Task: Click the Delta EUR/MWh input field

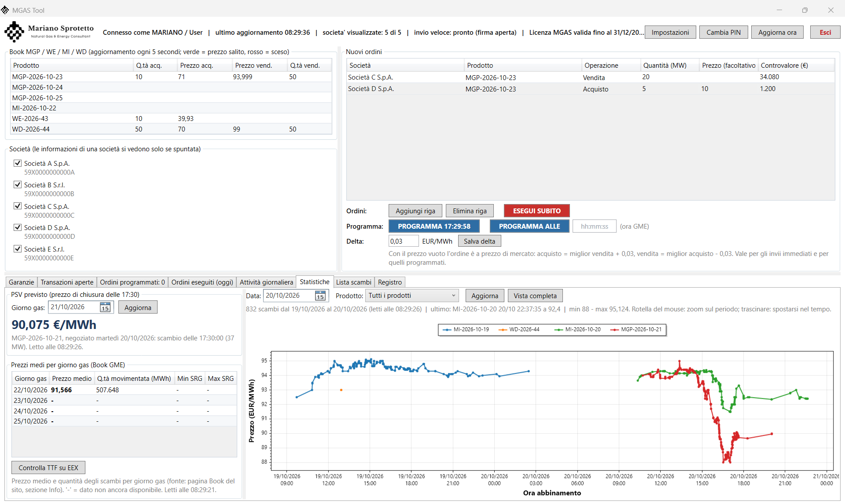Action: coord(403,241)
